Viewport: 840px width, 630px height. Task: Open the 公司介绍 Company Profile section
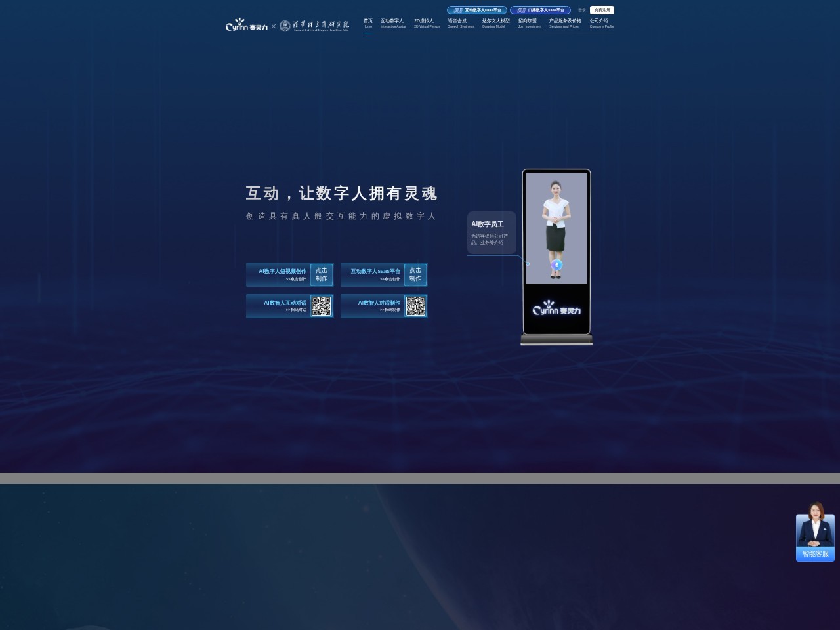click(x=600, y=24)
